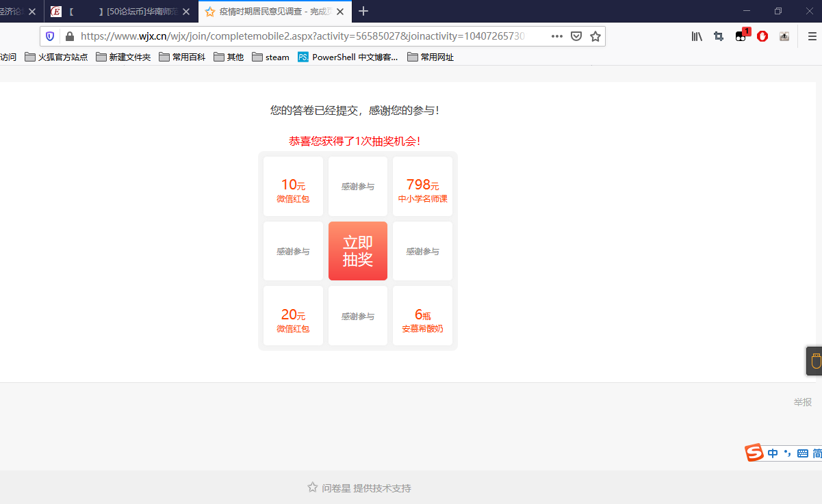Viewport: 822px width, 504px height.
Task: Click the 立即抽奖 lottery draw button
Action: click(x=358, y=251)
